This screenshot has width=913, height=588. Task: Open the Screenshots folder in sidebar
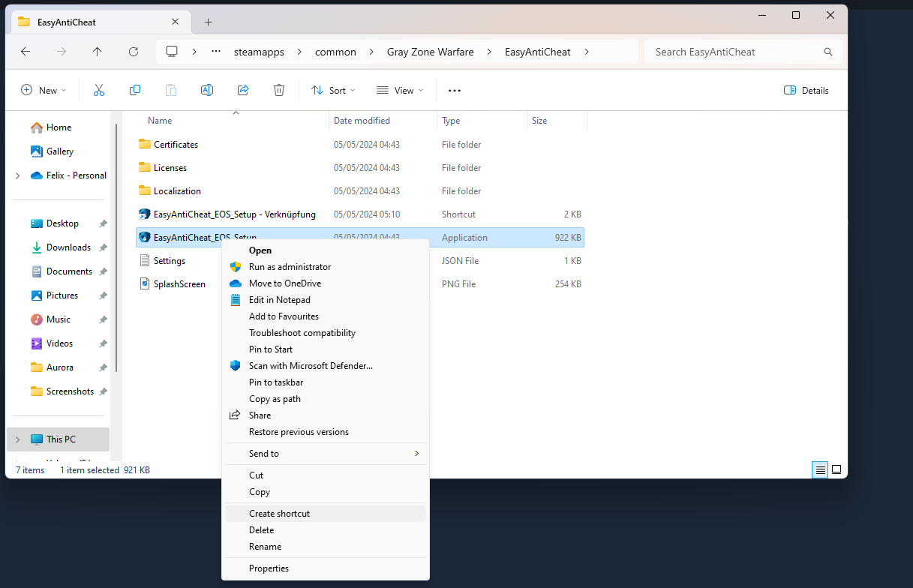69,391
